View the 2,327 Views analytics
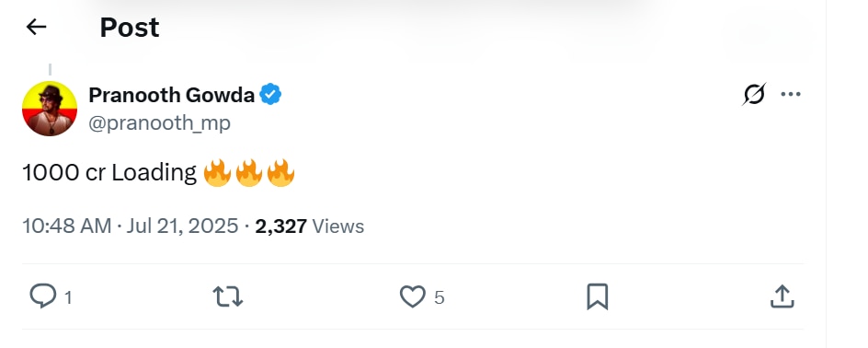 click(310, 226)
